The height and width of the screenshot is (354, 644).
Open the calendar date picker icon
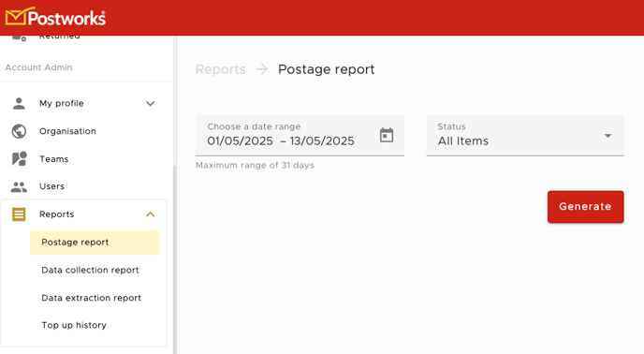tap(386, 135)
